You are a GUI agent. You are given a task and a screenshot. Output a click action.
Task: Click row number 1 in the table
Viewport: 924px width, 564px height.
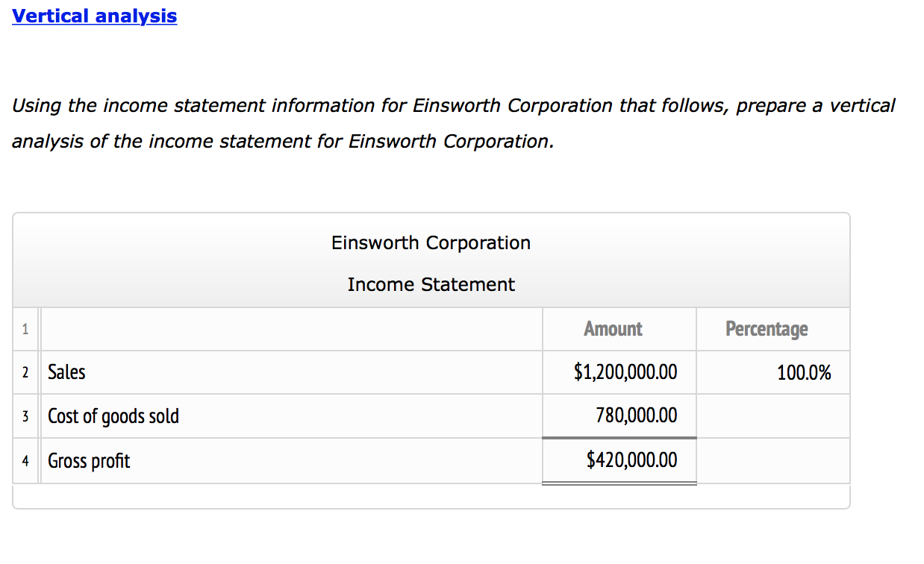click(25, 329)
